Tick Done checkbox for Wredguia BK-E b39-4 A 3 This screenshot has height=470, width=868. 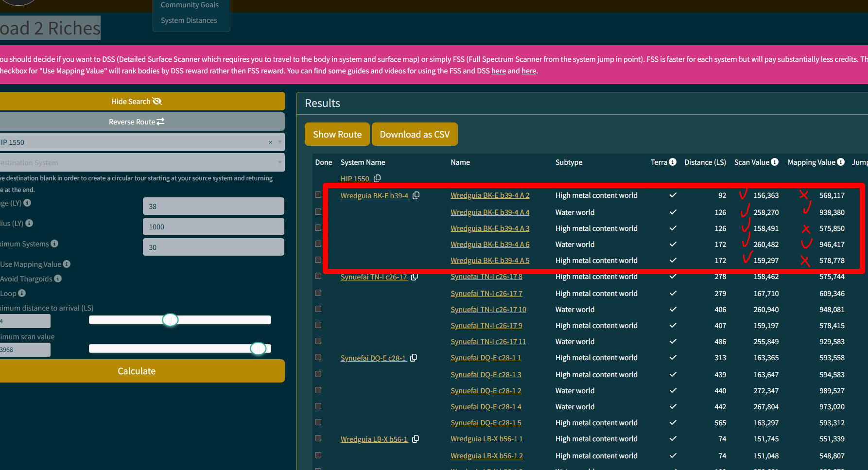(318, 228)
